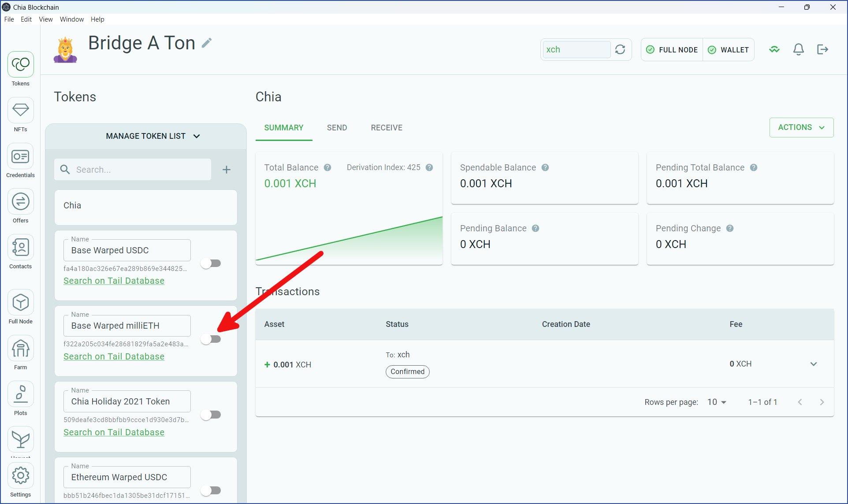The height and width of the screenshot is (504, 848).
Task: Open the View menu
Action: (x=45, y=19)
